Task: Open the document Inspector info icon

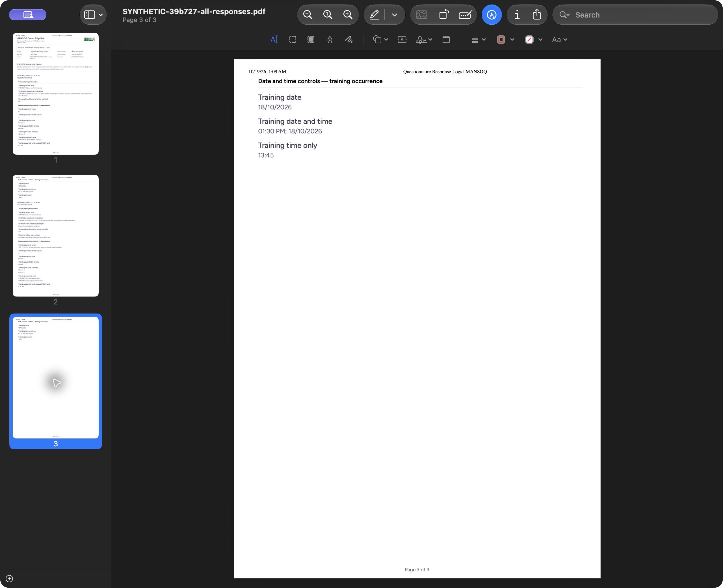Action: 517,15
